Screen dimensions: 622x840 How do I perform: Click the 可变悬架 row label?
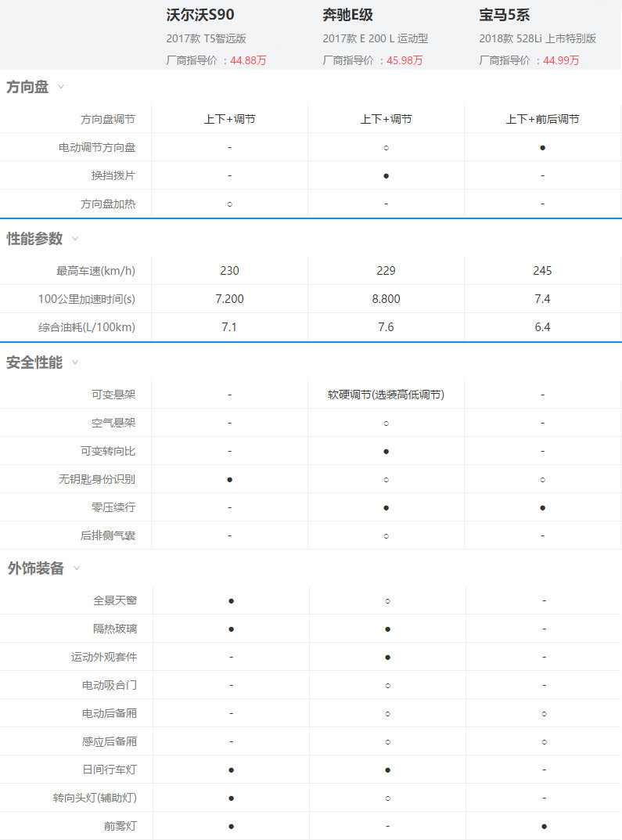coord(113,395)
